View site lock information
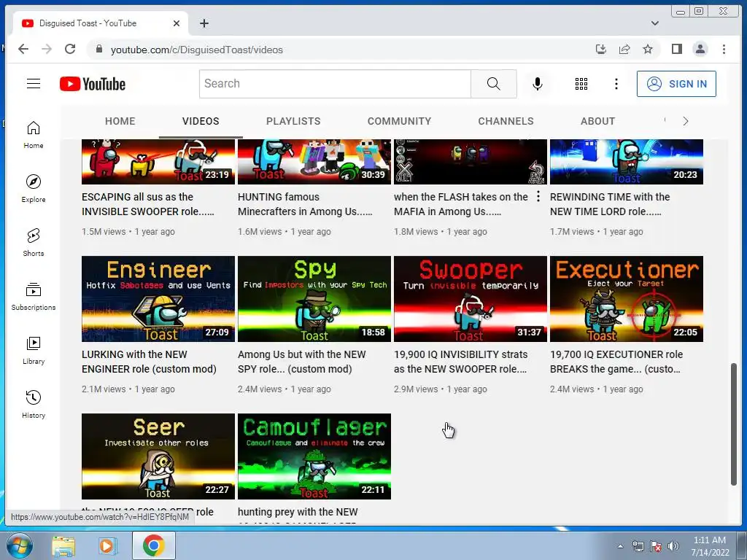 [x=99, y=49]
